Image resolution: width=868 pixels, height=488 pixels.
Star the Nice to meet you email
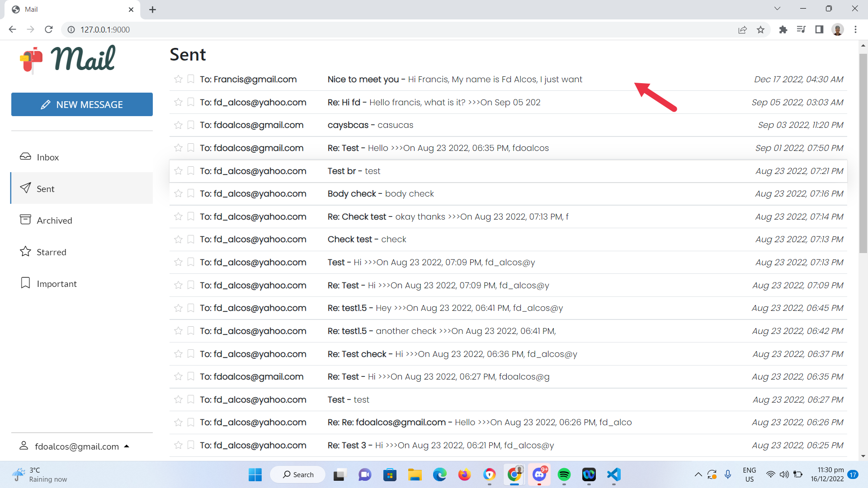point(178,79)
